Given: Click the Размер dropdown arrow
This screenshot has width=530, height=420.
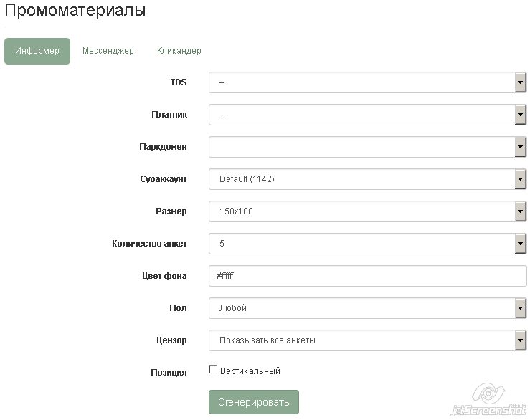Looking at the screenshot, I should click(521, 211).
